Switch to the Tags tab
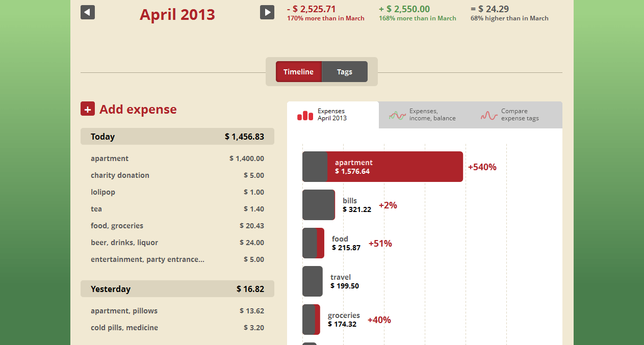This screenshot has height=345, width=644. [x=344, y=71]
